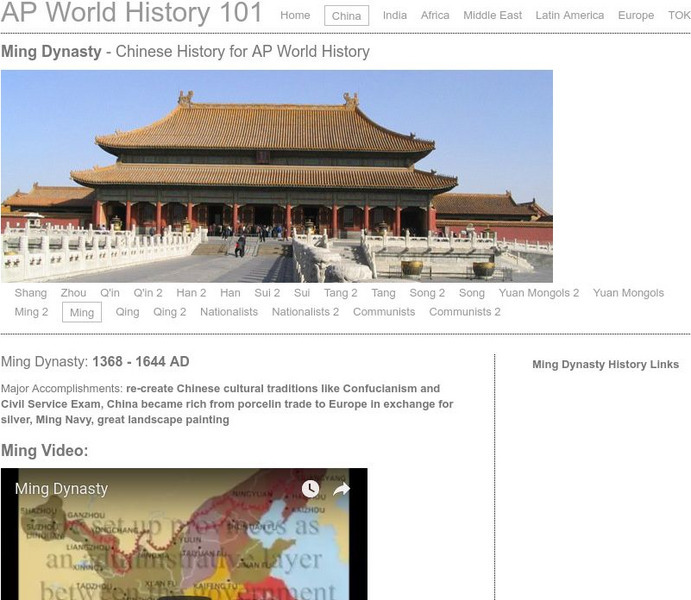Open the Home nav tab
Screen dimensions: 691x600
pos(295,15)
